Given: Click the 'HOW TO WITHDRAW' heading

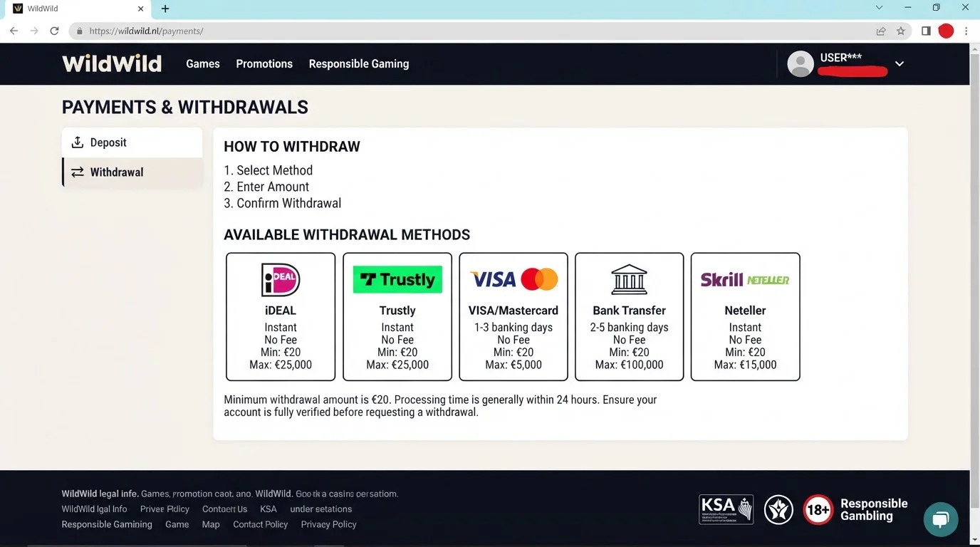Looking at the screenshot, I should click(292, 147).
